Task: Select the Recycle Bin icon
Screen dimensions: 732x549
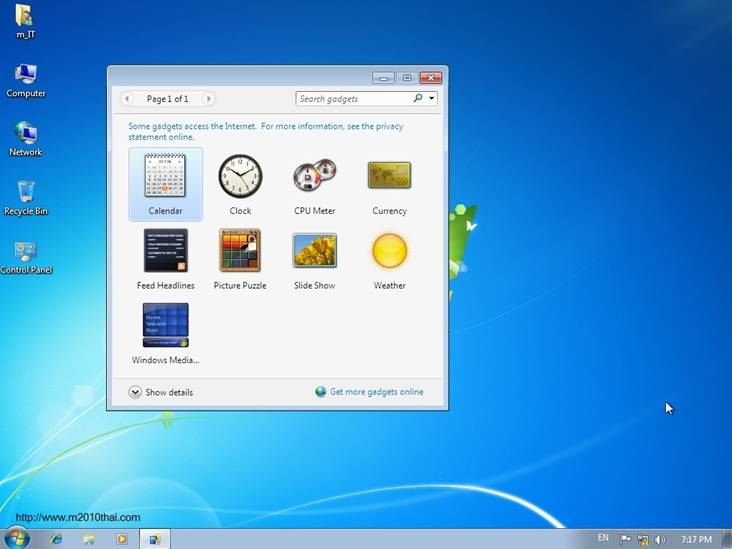Action: (26, 198)
